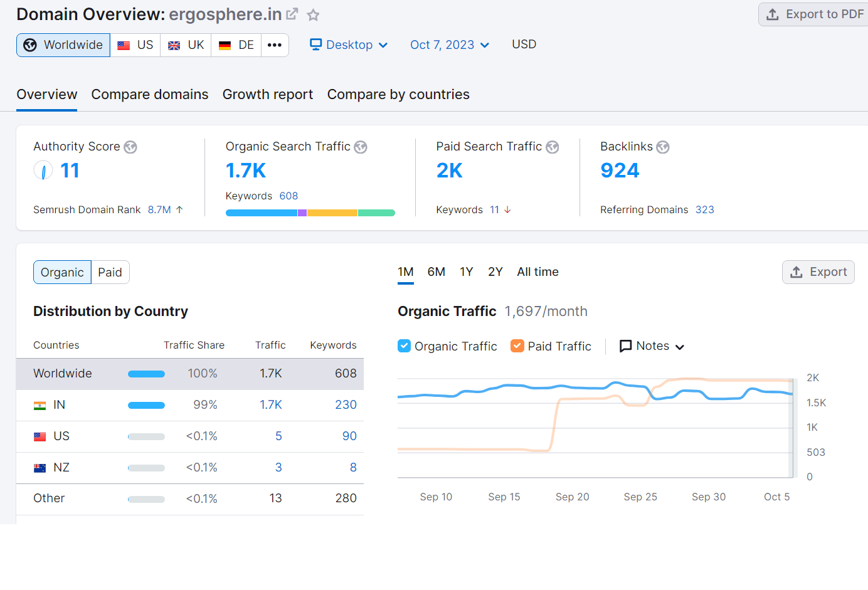868x590 pixels.
Task: Click the Notes speech bubble icon
Action: 625,346
